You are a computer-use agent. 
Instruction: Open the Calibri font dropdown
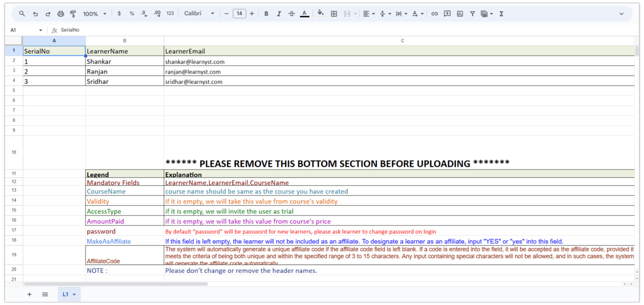click(199, 14)
